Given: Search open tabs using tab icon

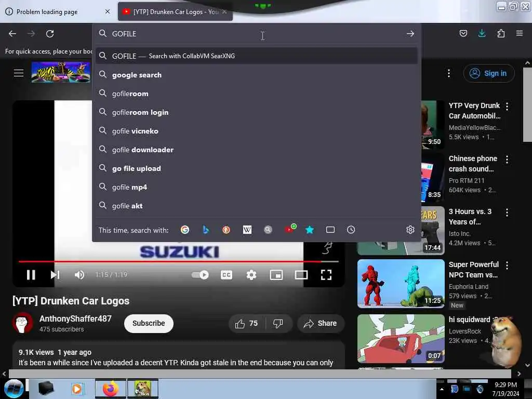Looking at the screenshot, I should (330, 230).
